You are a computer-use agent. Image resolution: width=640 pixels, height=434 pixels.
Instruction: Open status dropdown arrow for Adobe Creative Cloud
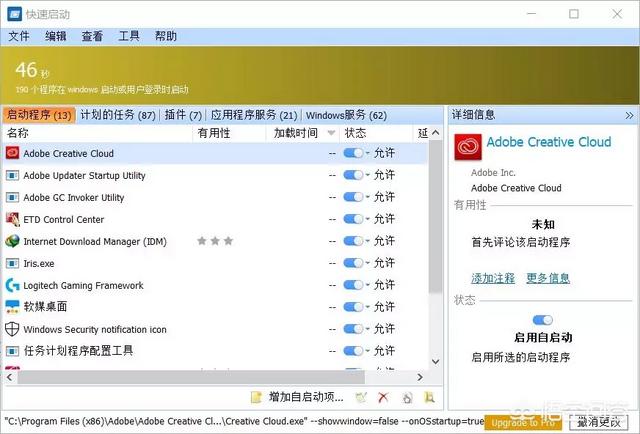click(x=367, y=153)
